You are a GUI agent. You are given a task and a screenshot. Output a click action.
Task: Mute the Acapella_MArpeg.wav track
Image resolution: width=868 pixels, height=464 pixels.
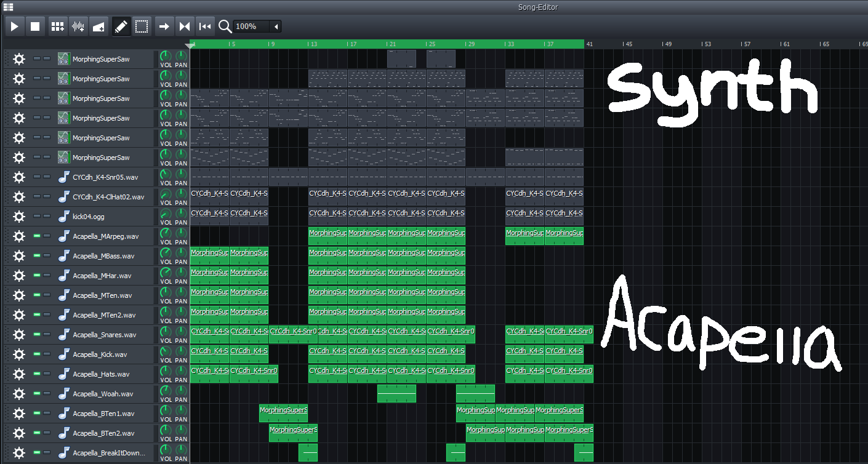[36, 236]
